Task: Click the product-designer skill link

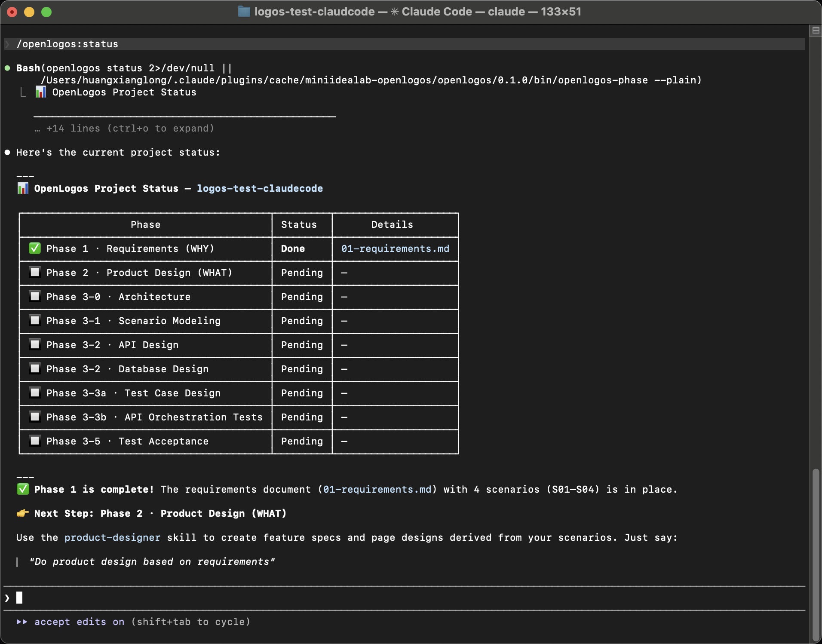Action: click(113, 537)
